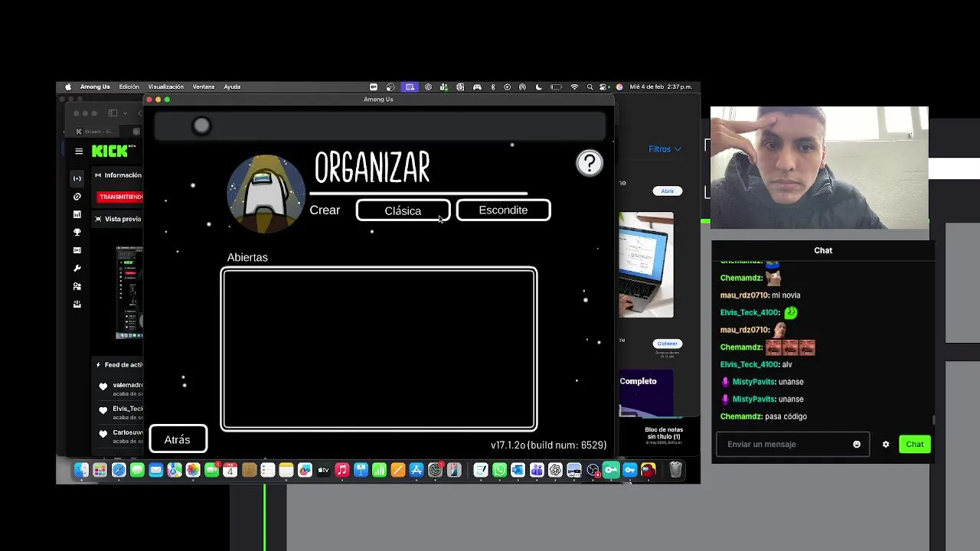Open the Kick link sidebar icon

tap(77, 197)
